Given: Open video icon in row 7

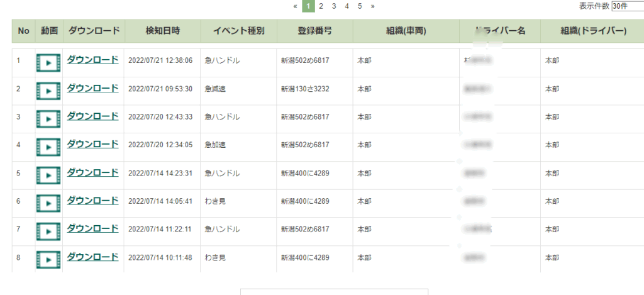Looking at the screenshot, I should tap(48, 231).
